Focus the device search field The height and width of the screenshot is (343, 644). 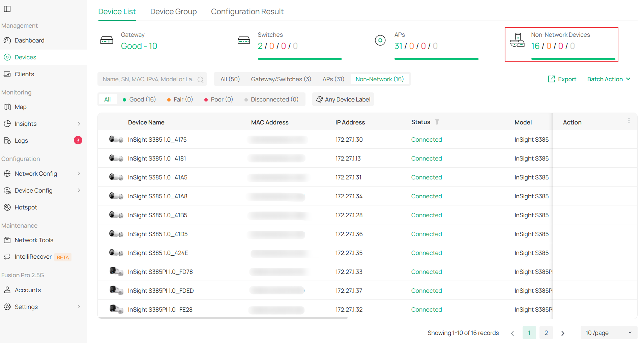point(152,79)
